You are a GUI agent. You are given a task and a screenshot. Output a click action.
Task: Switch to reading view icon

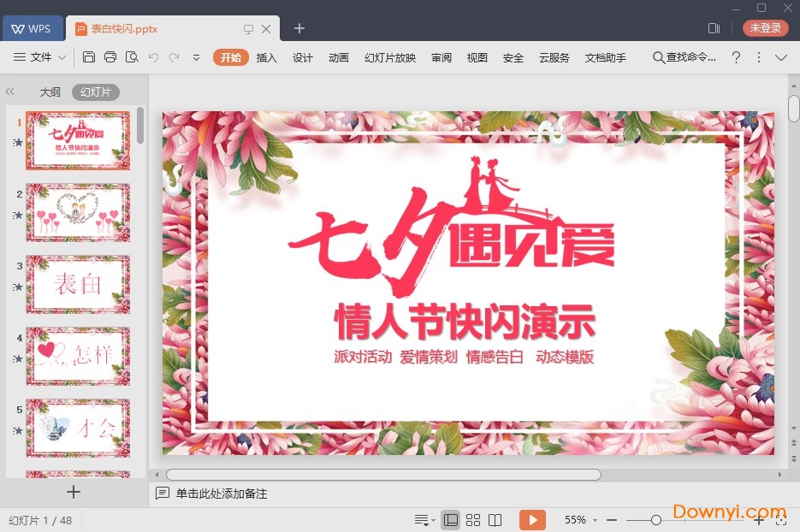tap(494, 519)
